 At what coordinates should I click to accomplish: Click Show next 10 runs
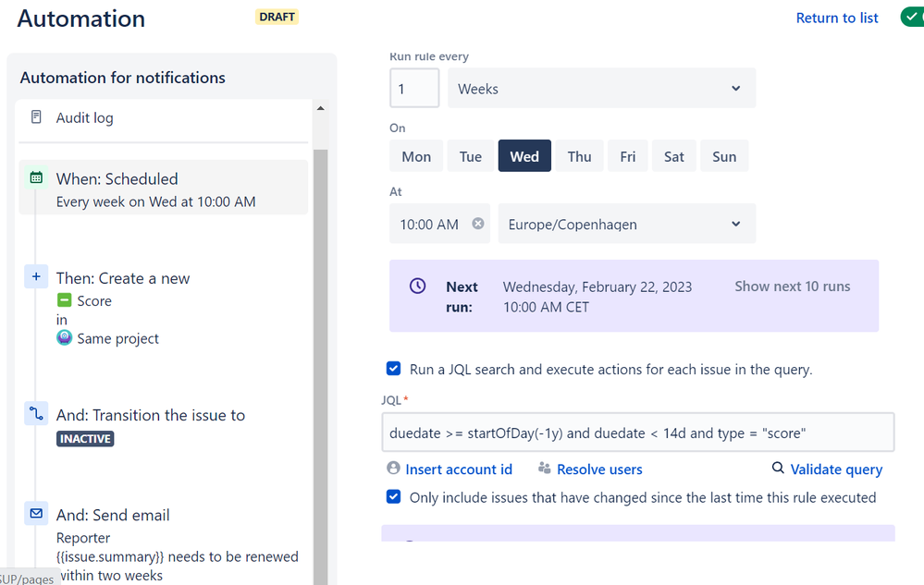792,286
